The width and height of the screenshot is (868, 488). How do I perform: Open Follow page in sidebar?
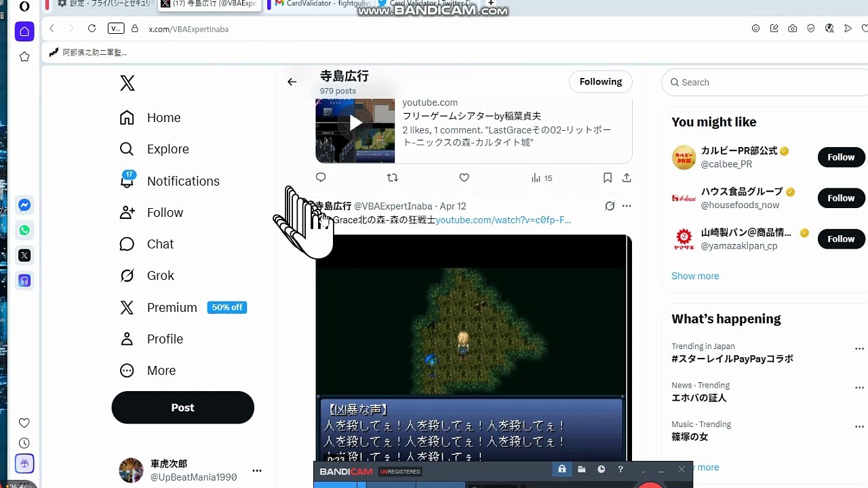coord(151,213)
